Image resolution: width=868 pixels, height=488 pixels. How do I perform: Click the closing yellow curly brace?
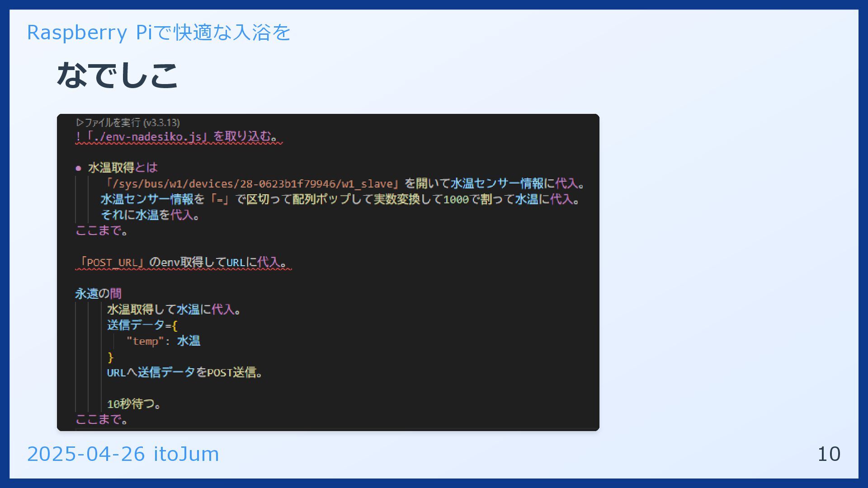point(110,357)
